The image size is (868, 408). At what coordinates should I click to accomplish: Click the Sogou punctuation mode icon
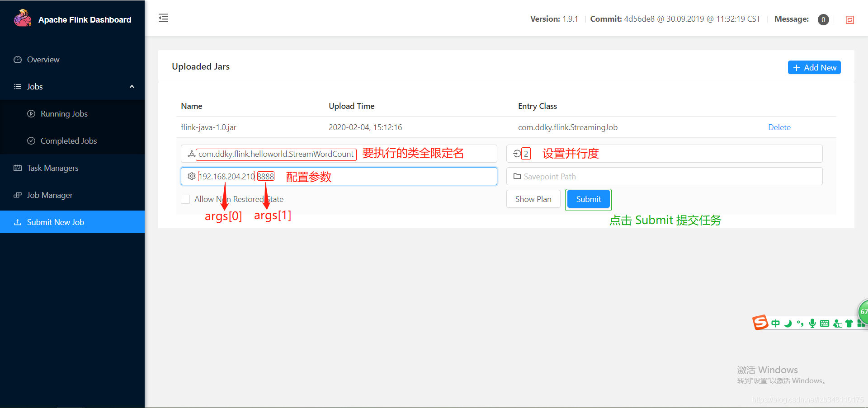point(800,324)
